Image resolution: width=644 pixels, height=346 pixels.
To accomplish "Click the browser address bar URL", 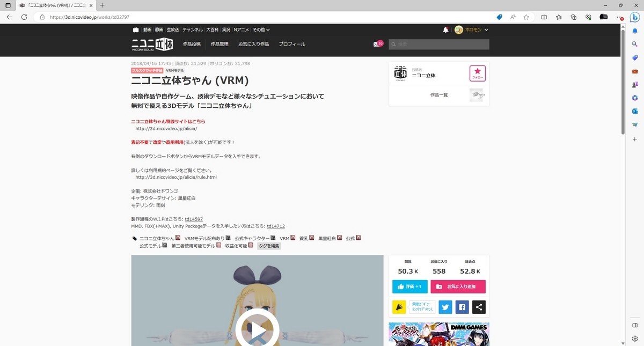I will tap(90, 17).
